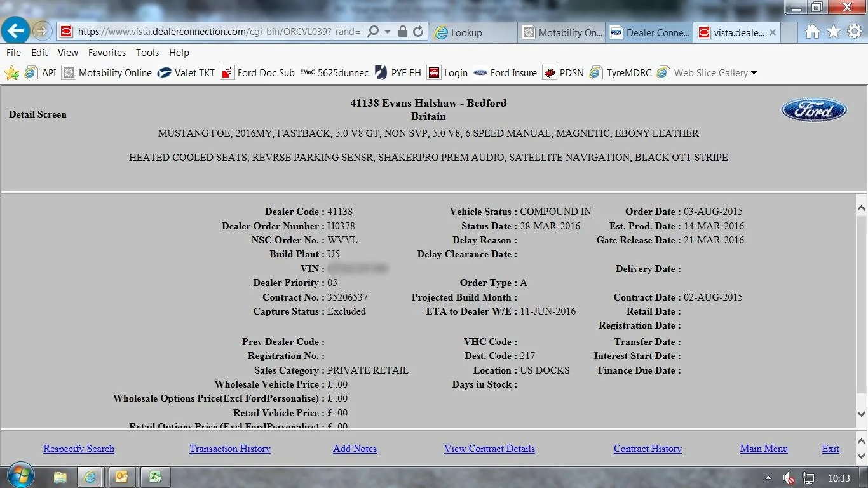Click the security padlock icon
The height and width of the screenshot is (488, 868).
tap(403, 31)
